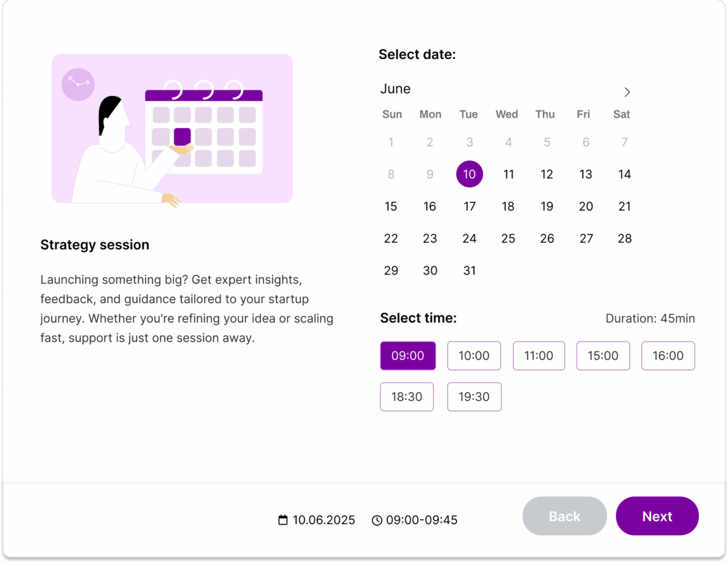Click the round clock icon in illustration
This screenshot has height=563, width=728.
pos(78,84)
